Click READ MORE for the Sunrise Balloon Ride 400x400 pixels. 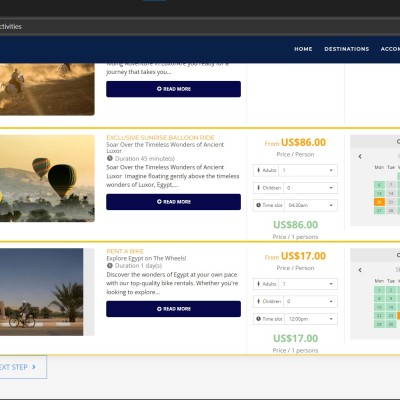point(173,202)
